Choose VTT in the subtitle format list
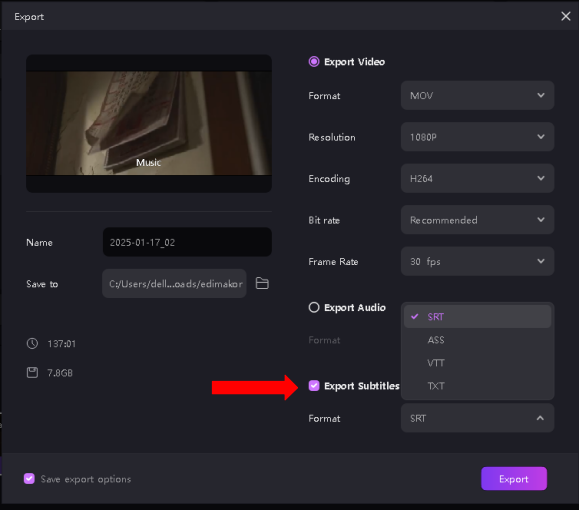The image size is (579, 510). (x=477, y=363)
